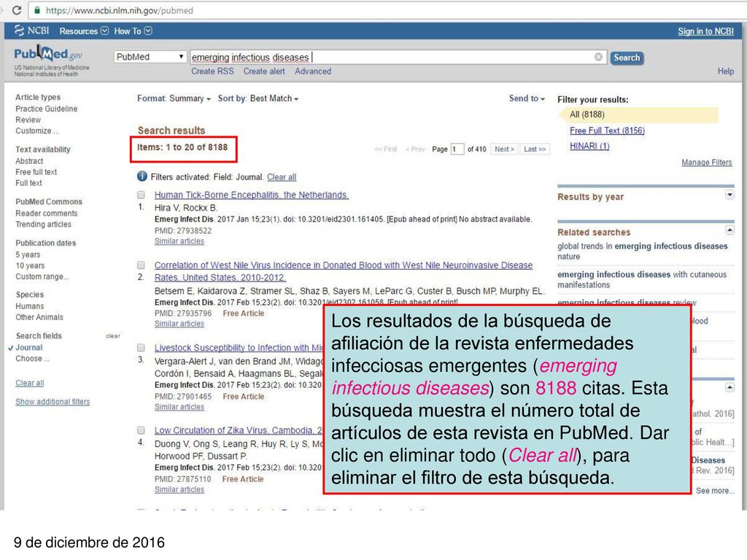Open the How To dropdown menu
This screenshot has height=560, width=747.
coord(133,31)
